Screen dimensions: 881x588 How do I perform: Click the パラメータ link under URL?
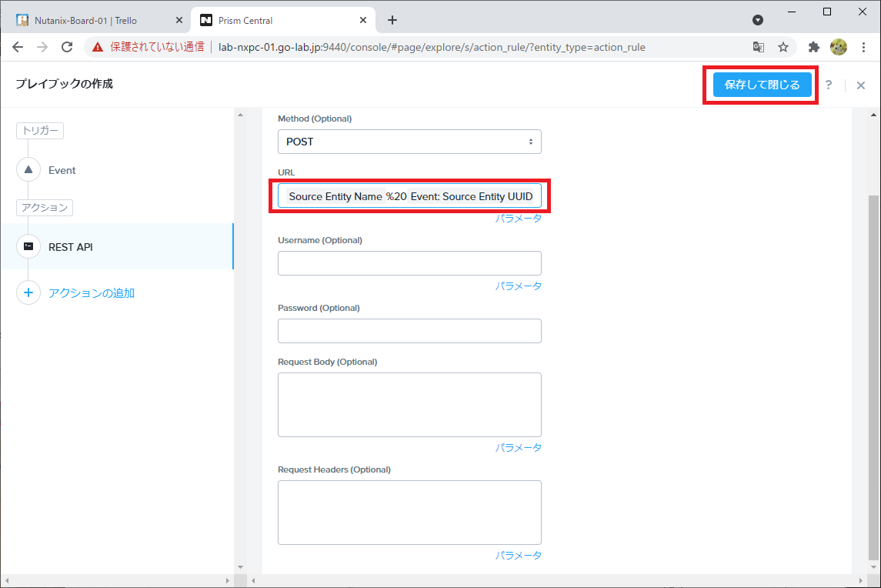tap(518, 219)
